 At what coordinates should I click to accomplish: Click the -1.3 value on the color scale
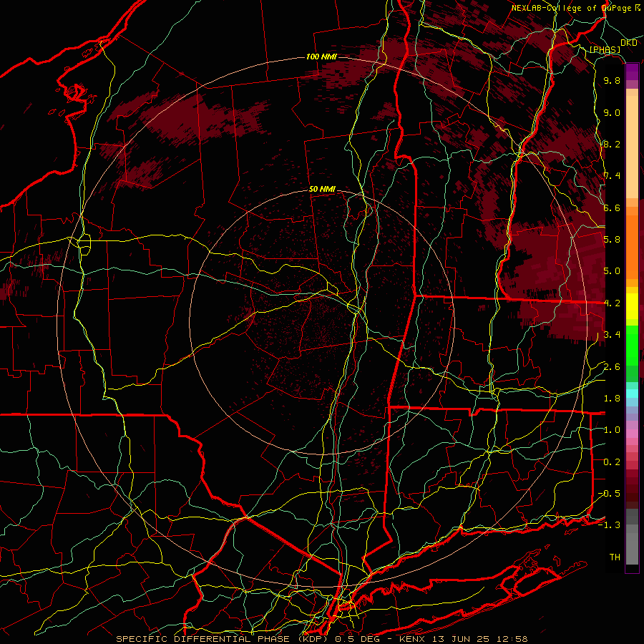tap(610, 525)
